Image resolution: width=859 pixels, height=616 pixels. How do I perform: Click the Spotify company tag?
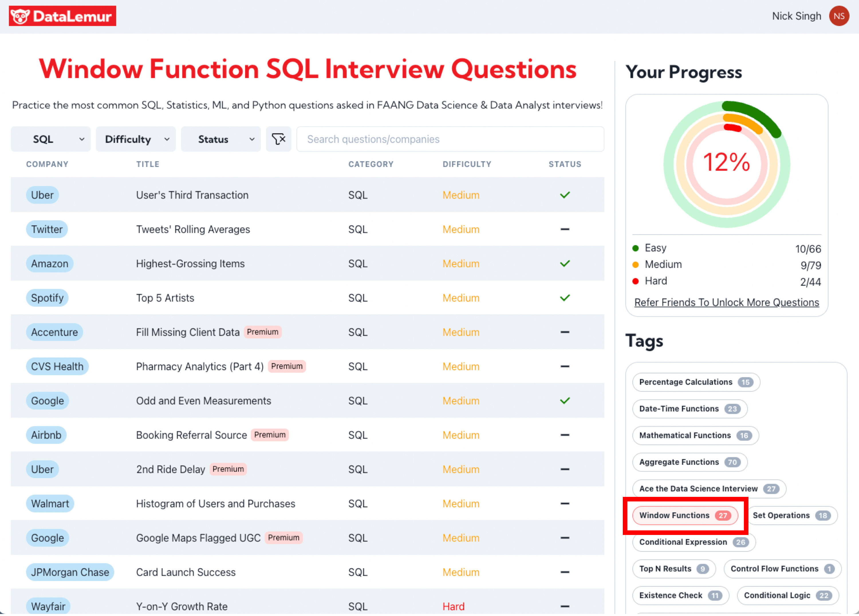point(47,298)
